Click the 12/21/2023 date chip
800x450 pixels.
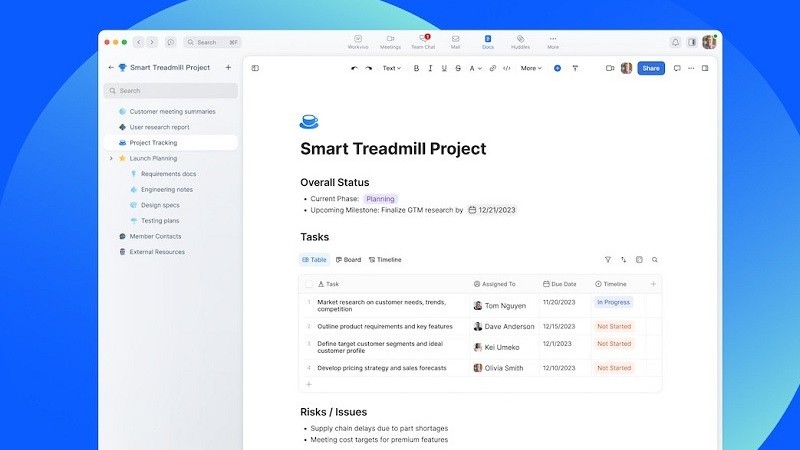[x=492, y=210]
